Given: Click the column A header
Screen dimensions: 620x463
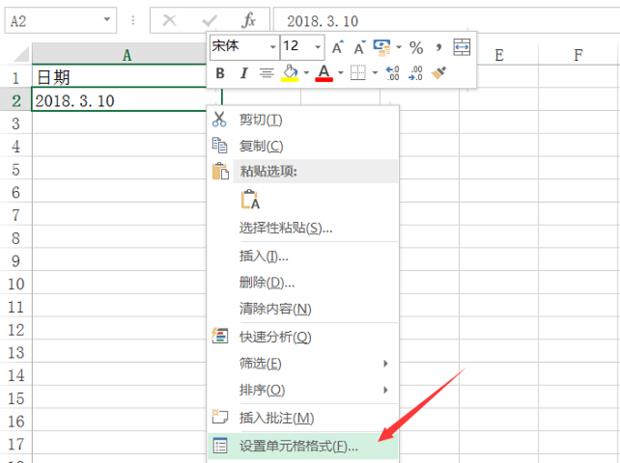Looking at the screenshot, I should click(x=127, y=56).
